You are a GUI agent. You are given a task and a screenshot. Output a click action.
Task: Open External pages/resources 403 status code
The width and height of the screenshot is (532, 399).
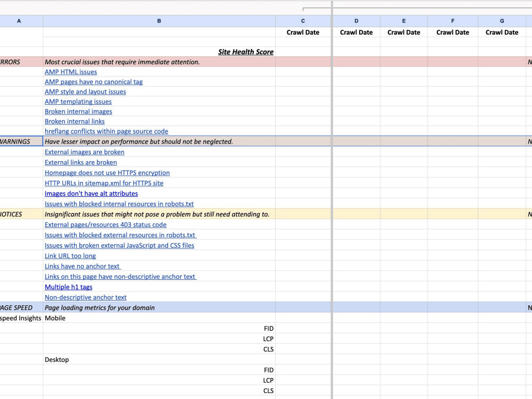tap(105, 225)
